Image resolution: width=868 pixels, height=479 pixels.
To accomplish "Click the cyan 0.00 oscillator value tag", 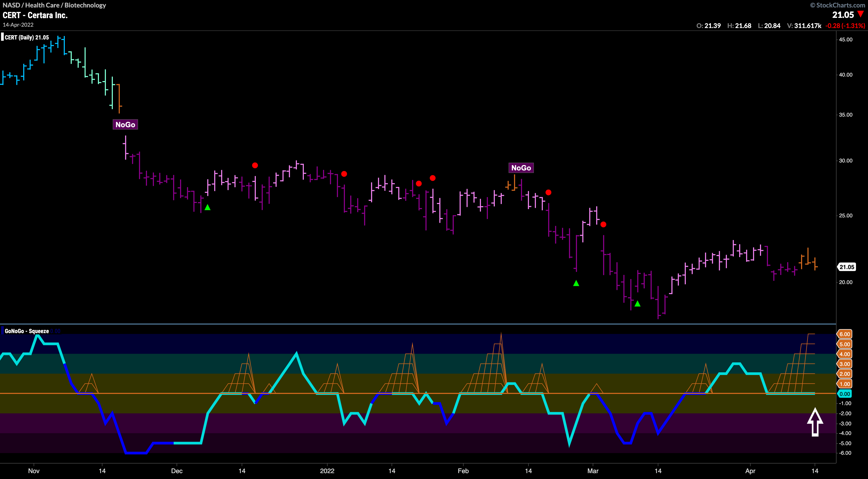I will 845,394.
